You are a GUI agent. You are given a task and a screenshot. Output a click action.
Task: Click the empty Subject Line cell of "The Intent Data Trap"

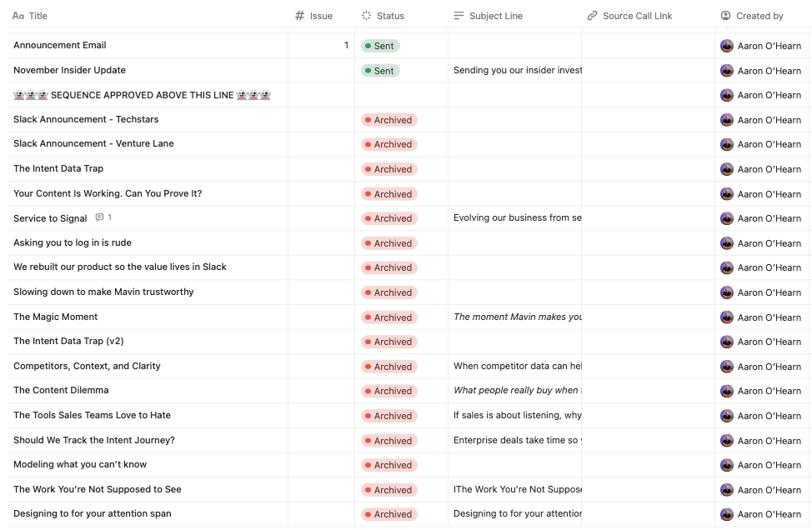[513, 168]
